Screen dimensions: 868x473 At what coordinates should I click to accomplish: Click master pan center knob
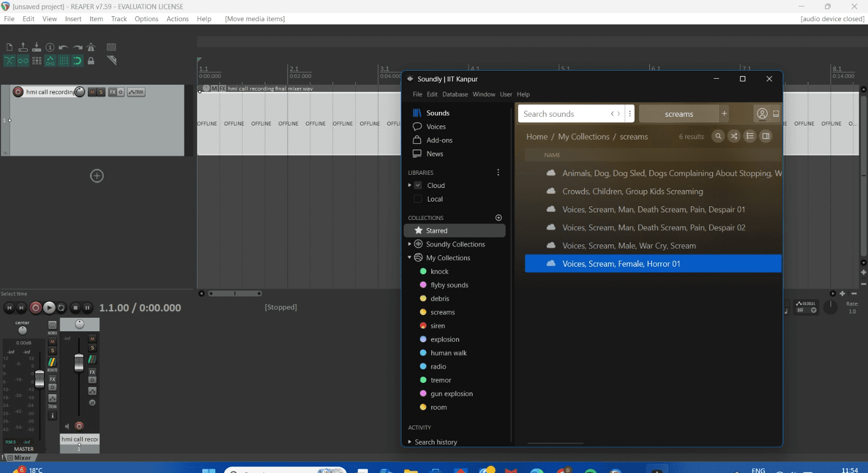22,330
